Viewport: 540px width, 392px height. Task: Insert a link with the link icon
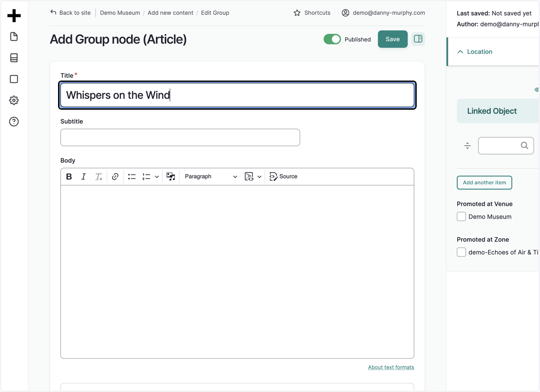point(115,177)
